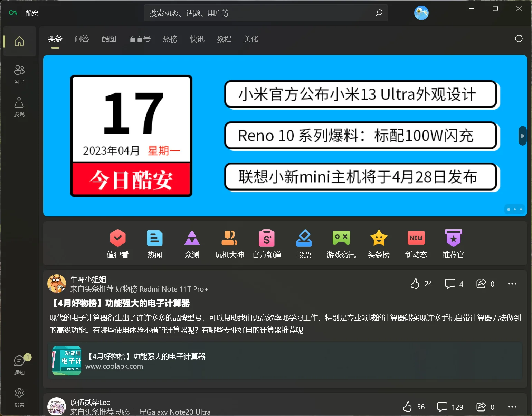Switch to the 美化 tab
The height and width of the screenshot is (416, 532).
click(x=251, y=39)
